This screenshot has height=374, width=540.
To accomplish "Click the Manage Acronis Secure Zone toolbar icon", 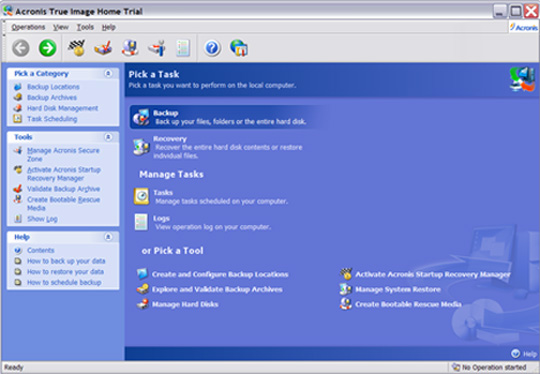I will 157,48.
